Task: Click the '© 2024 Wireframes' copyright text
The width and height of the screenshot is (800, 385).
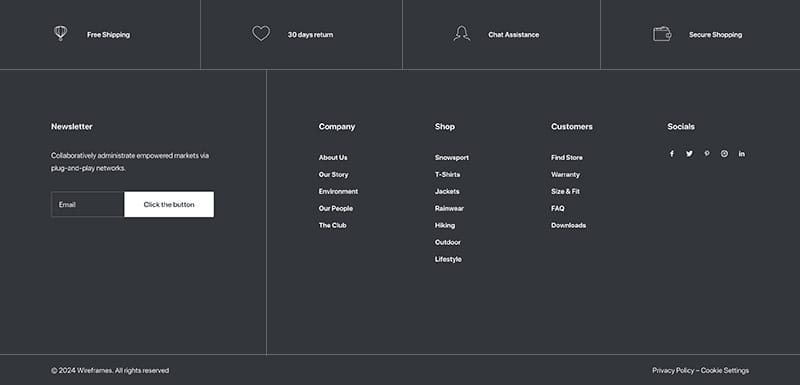Action: [110, 370]
